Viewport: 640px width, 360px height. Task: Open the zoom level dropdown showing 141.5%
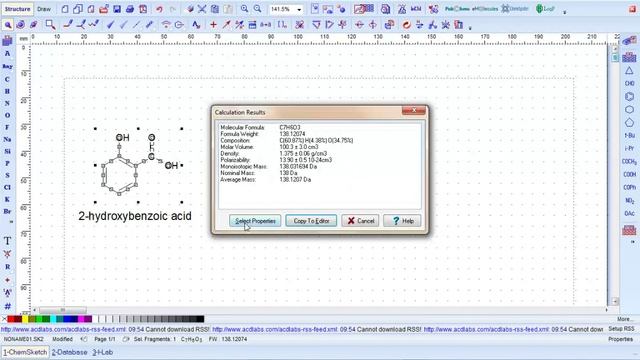pos(299,9)
